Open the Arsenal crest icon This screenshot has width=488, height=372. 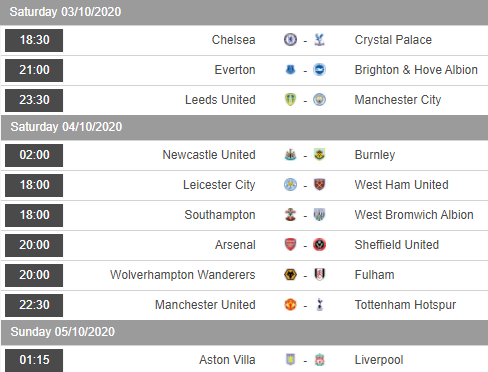click(290, 245)
